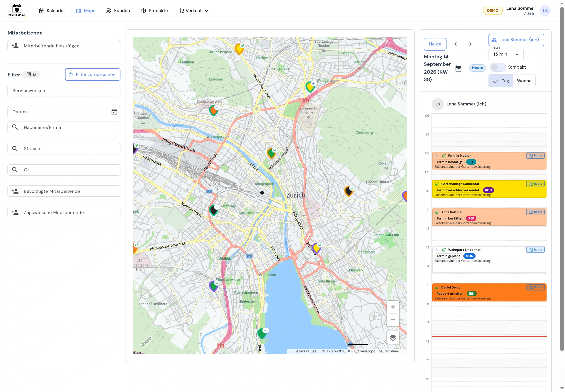The width and height of the screenshot is (565, 392).
Task: Open the Servicewunsch filter dropdown
Action: click(x=64, y=91)
